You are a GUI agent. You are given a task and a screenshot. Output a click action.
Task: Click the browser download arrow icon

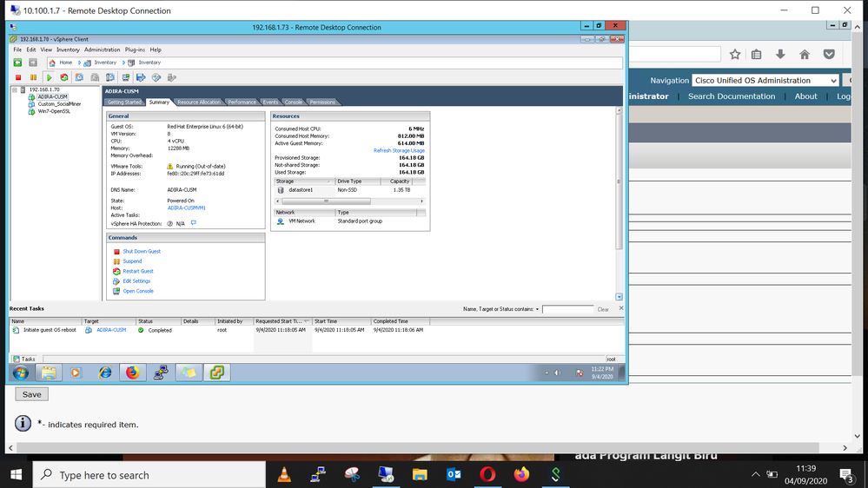point(780,54)
